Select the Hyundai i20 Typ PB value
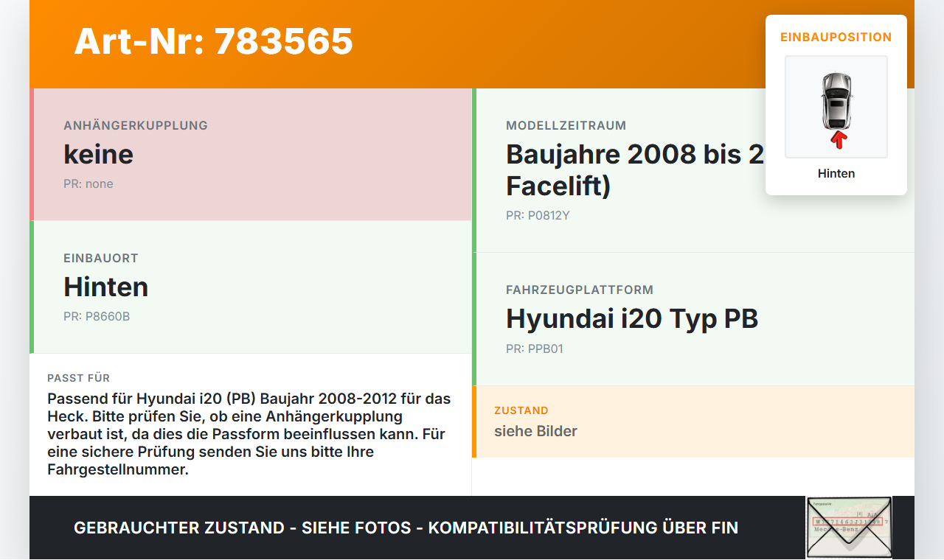The height and width of the screenshot is (560, 944). (632, 318)
